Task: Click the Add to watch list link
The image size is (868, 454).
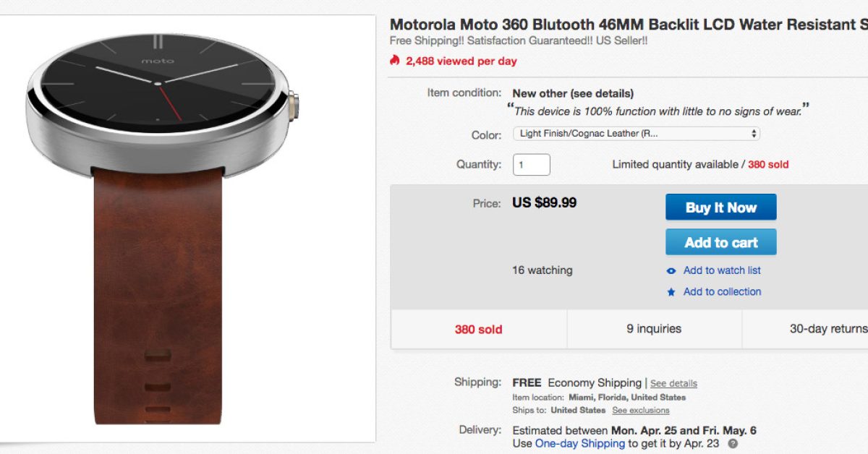Action: (x=722, y=270)
